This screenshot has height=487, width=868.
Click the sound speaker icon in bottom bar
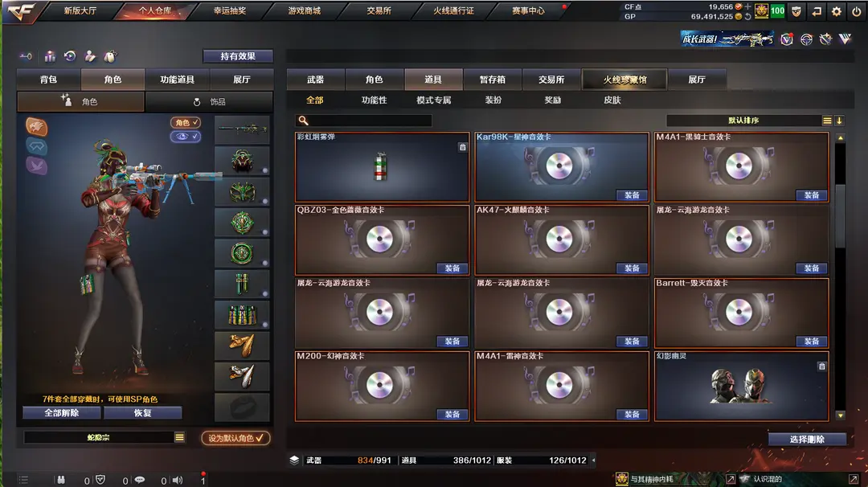(x=178, y=480)
